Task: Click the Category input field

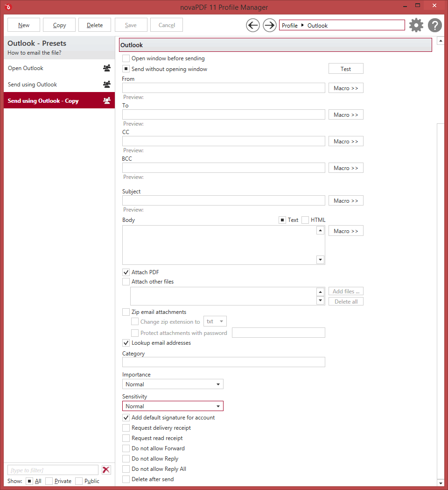Action: 224,362
